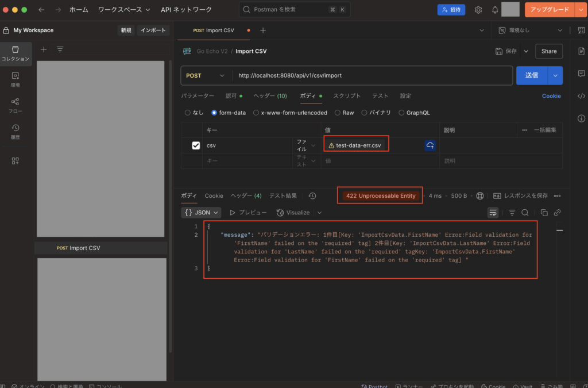Switch to the 設定 tab
Screen dimensions: 588x388
[405, 96]
